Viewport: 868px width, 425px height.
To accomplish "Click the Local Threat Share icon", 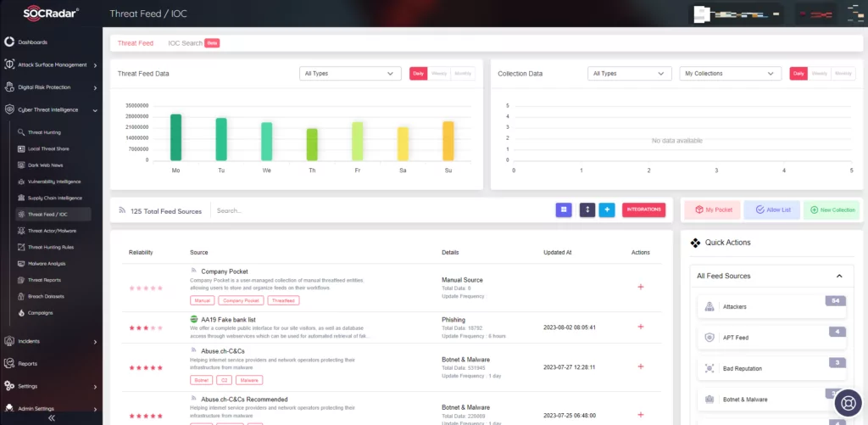I will (x=21, y=149).
